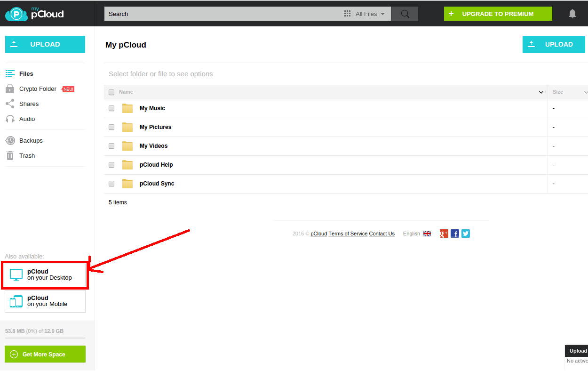This screenshot has width=588, height=371.
Task: Click the sidebar UPLOAD button
Action: 45,44
